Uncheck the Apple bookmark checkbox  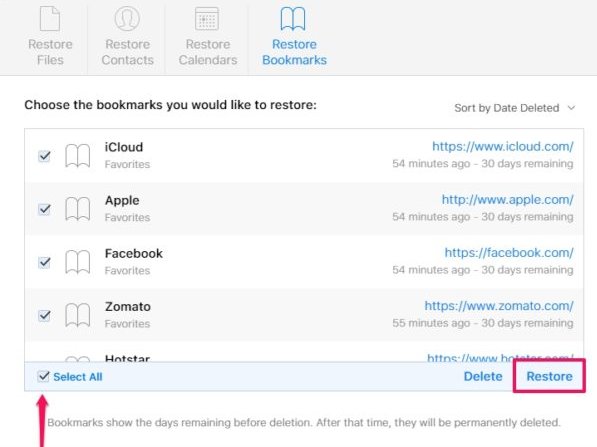[45, 209]
